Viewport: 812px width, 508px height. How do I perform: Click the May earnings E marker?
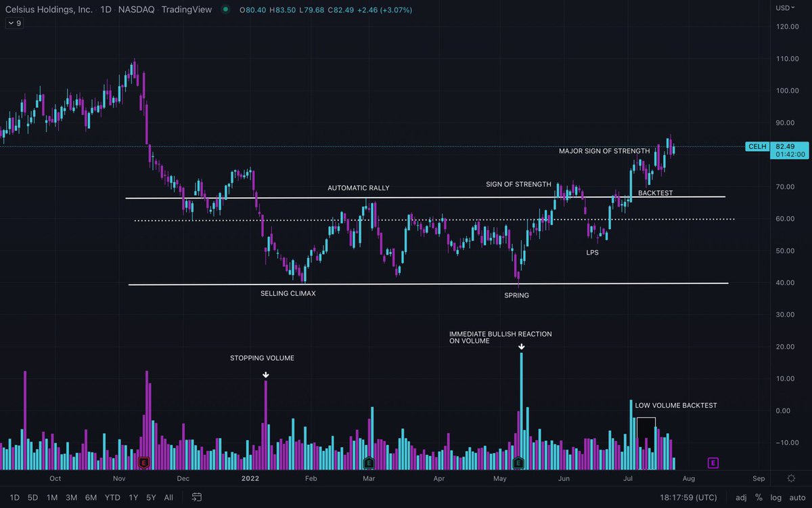point(519,463)
